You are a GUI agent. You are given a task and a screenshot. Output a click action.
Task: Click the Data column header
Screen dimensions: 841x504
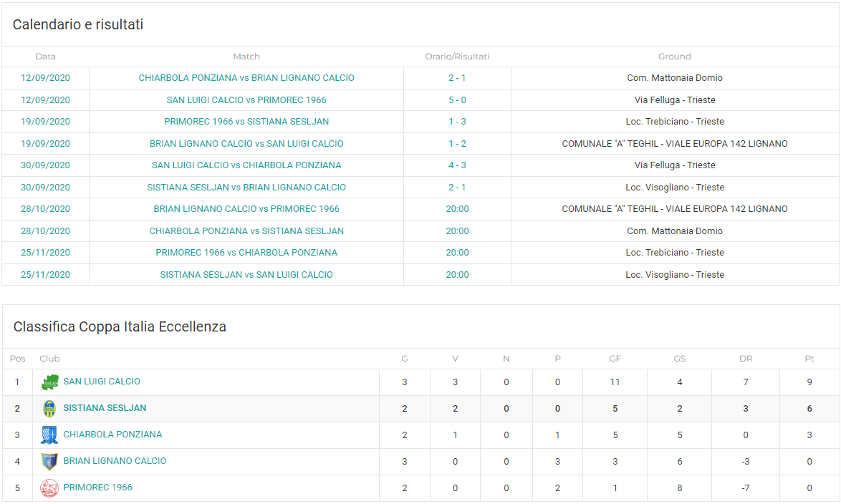[46, 57]
